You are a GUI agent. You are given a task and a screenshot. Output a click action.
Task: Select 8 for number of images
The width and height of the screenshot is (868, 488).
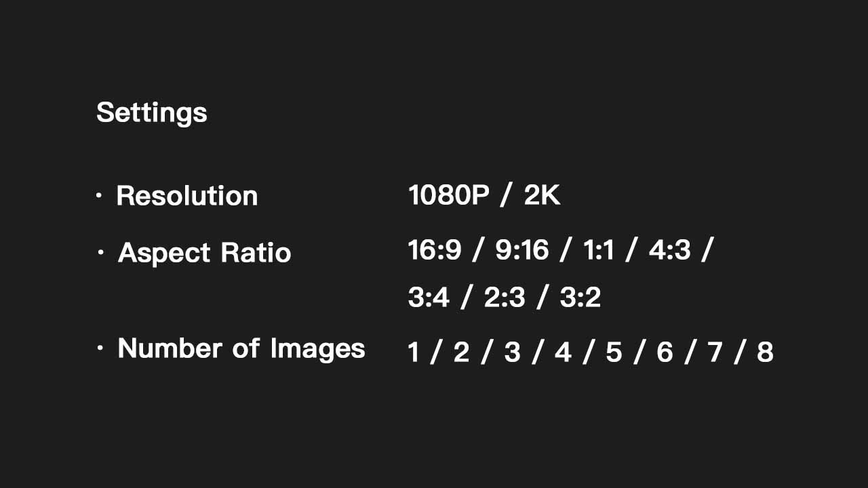[x=765, y=352]
